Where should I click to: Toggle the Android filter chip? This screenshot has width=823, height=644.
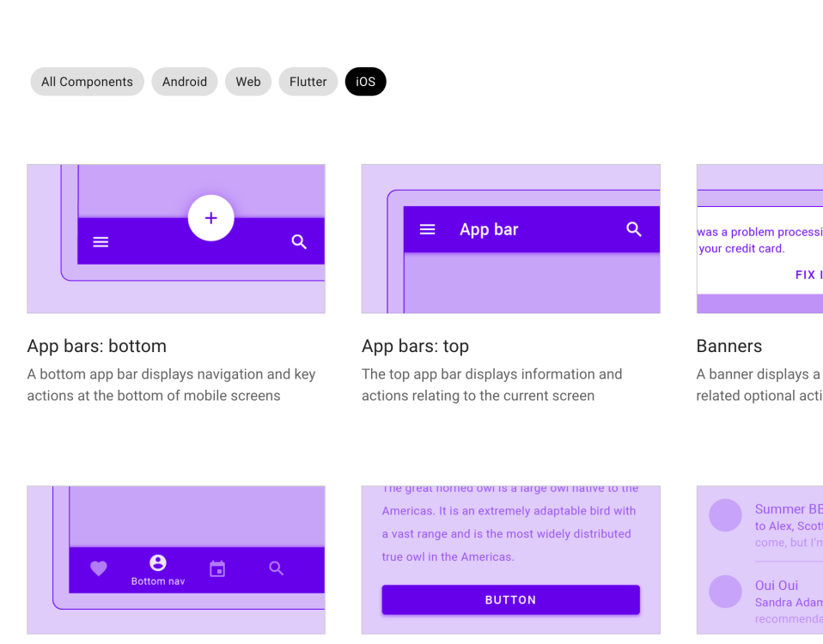point(184,82)
